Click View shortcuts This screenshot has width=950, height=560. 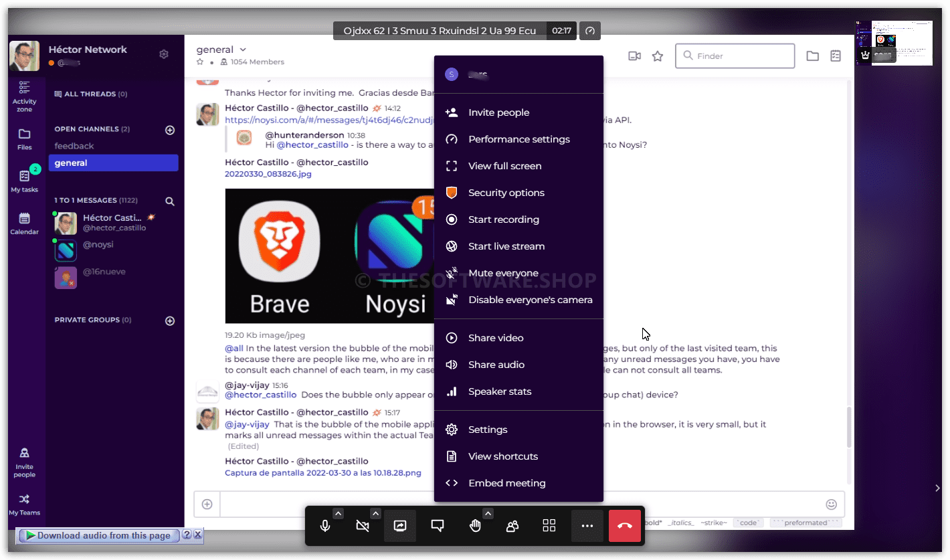[518, 456]
